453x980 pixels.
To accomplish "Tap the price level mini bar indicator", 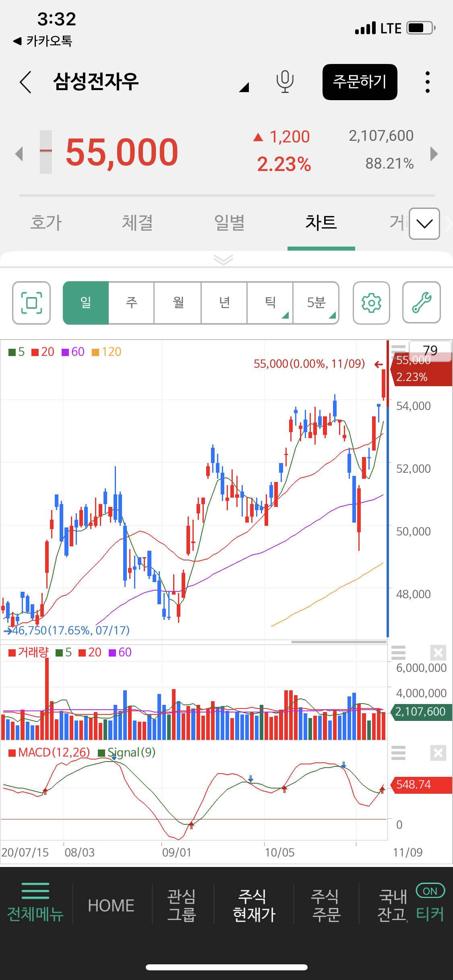I will pyautogui.click(x=46, y=152).
